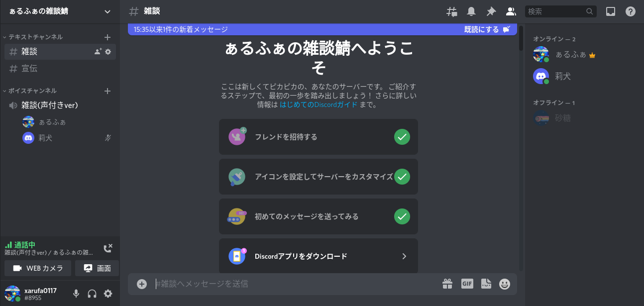Open the はじめてのDiscordガイド link
Screen dimensions: 644x306
click(x=319, y=105)
